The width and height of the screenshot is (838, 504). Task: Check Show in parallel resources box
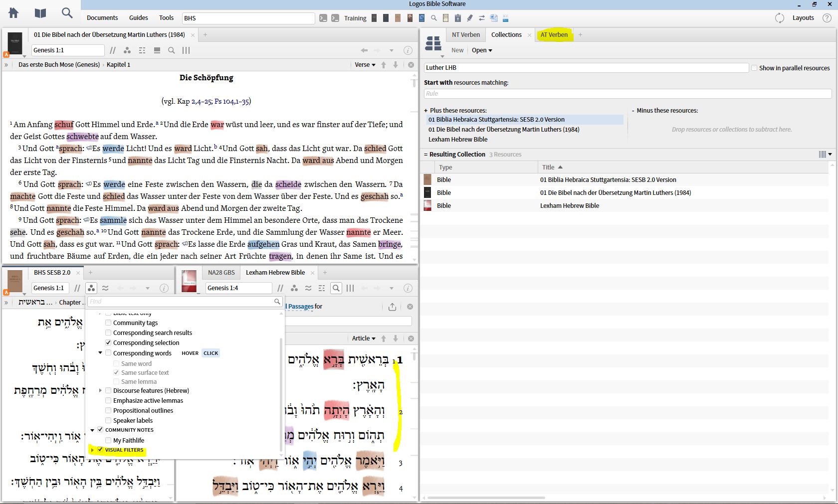point(754,68)
